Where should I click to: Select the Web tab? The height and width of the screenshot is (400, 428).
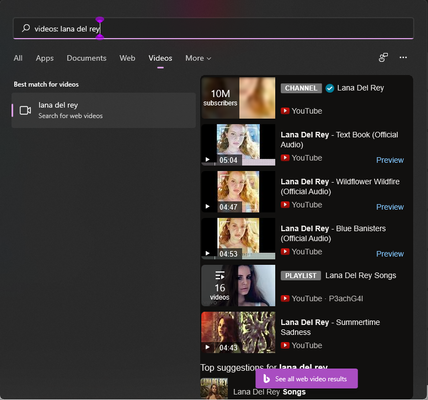tap(127, 58)
